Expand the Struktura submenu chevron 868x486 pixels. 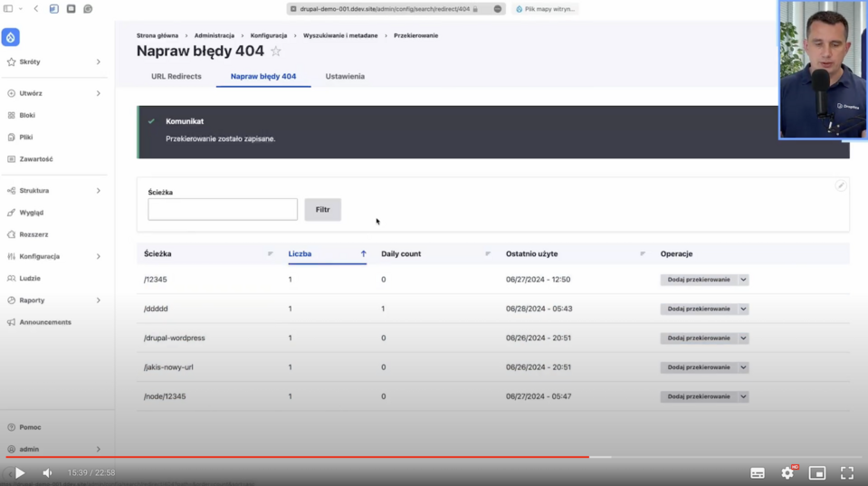coord(99,190)
